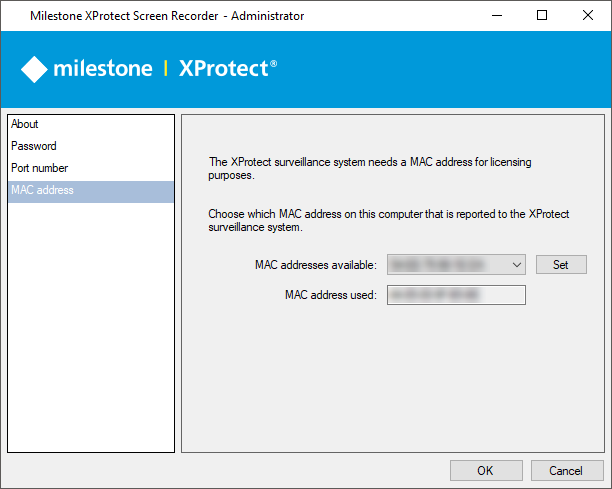Click the 'MAC address used:' label
The height and width of the screenshot is (489, 612).
[330, 294]
